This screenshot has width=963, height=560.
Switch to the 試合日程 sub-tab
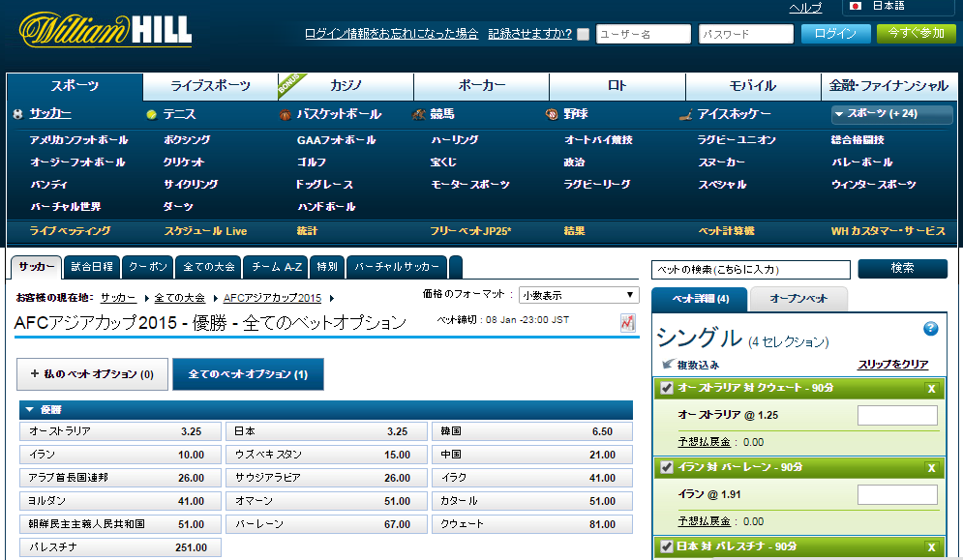(92, 267)
